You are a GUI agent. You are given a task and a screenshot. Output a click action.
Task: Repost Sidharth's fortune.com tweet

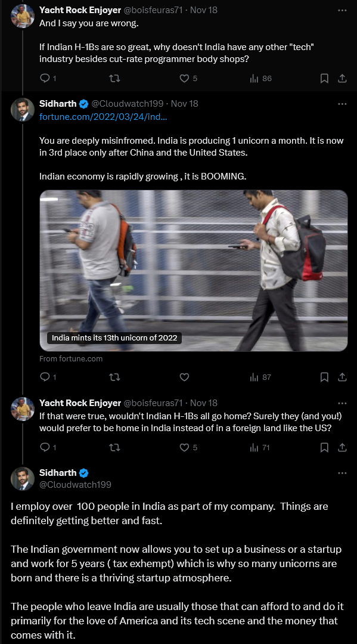[114, 377]
